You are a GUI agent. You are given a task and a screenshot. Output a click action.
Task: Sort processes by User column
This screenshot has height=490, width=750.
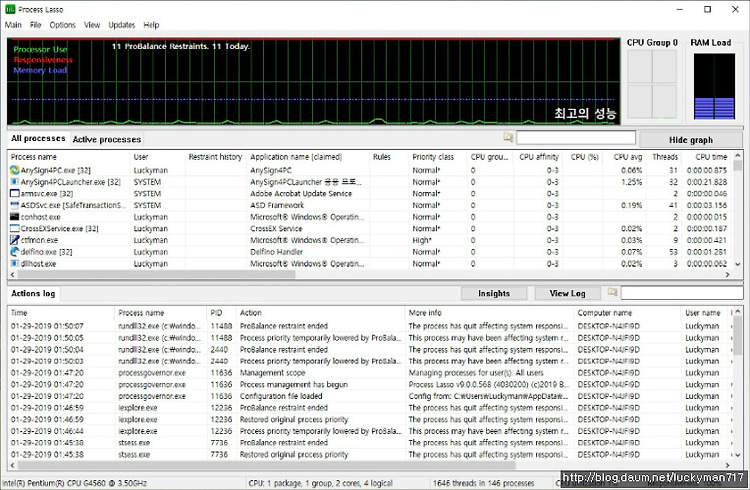coord(157,157)
